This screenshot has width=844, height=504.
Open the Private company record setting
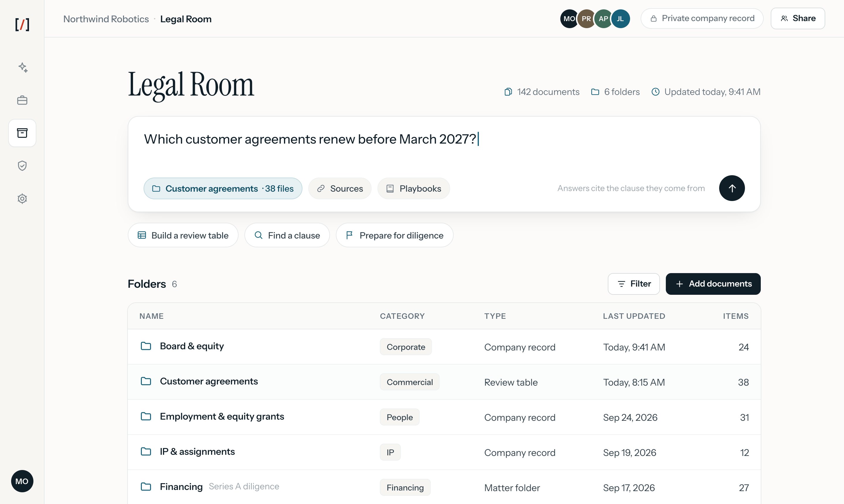702,18
